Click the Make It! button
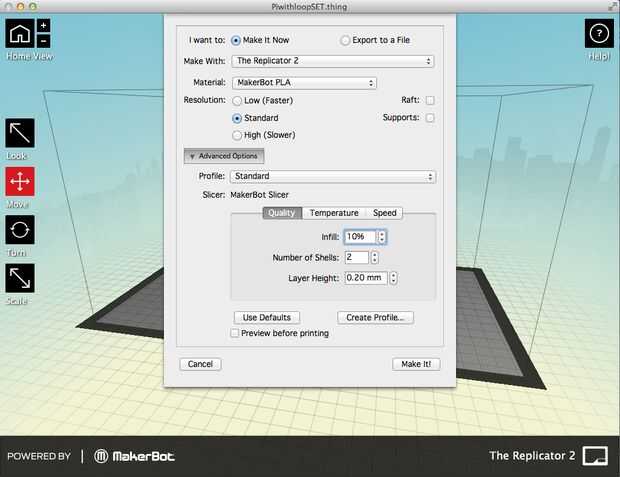The height and width of the screenshot is (477, 620). pos(416,364)
